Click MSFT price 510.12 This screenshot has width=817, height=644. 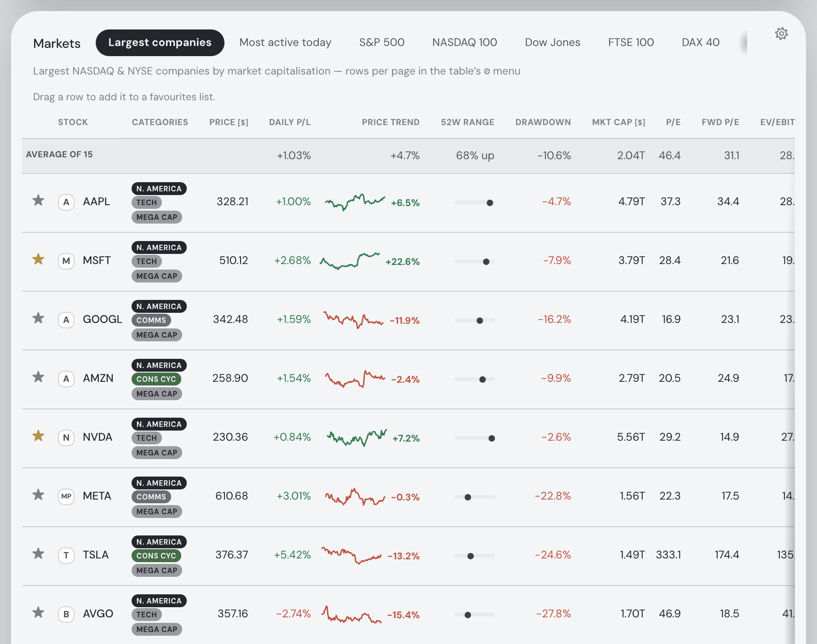[234, 260]
